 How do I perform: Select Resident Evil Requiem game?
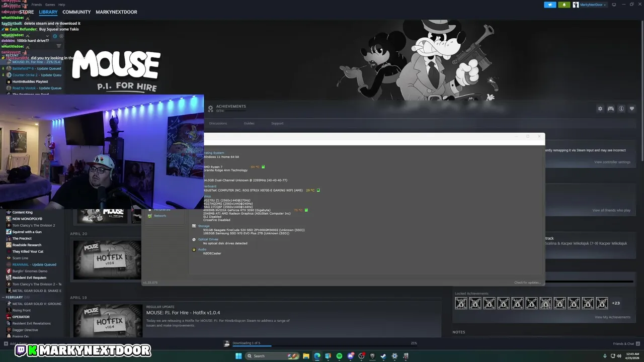29,278
